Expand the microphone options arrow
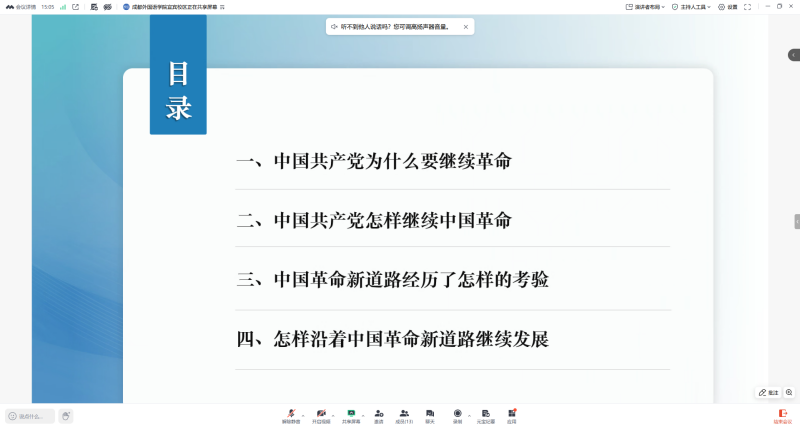Image resolution: width=800 pixels, height=427 pixels. 304,413
